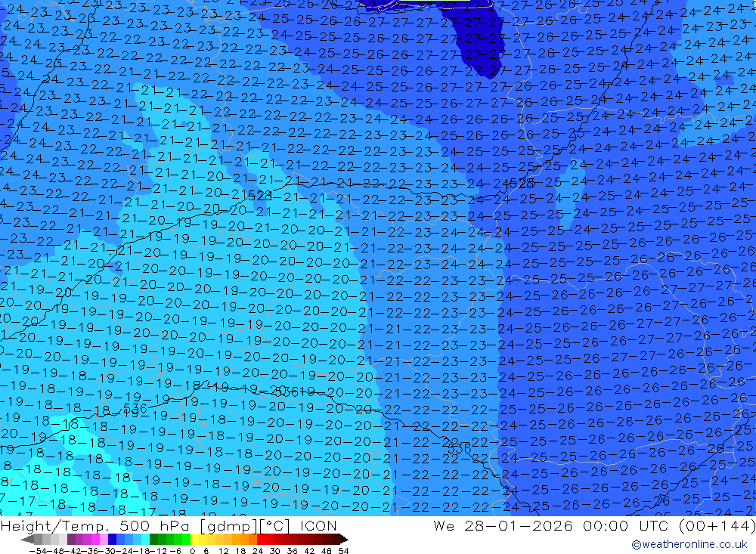
Task: Click the '42' legend scale label
Action: (x=309, y=551)
